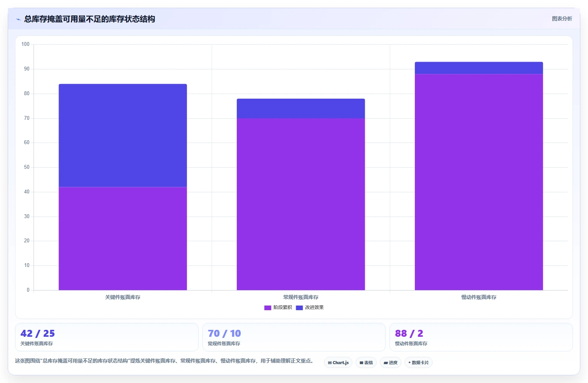Screen dimensions: 588x383
Task: Click the purple 关键件账面库存 bar segment
Action: (123, 239)
